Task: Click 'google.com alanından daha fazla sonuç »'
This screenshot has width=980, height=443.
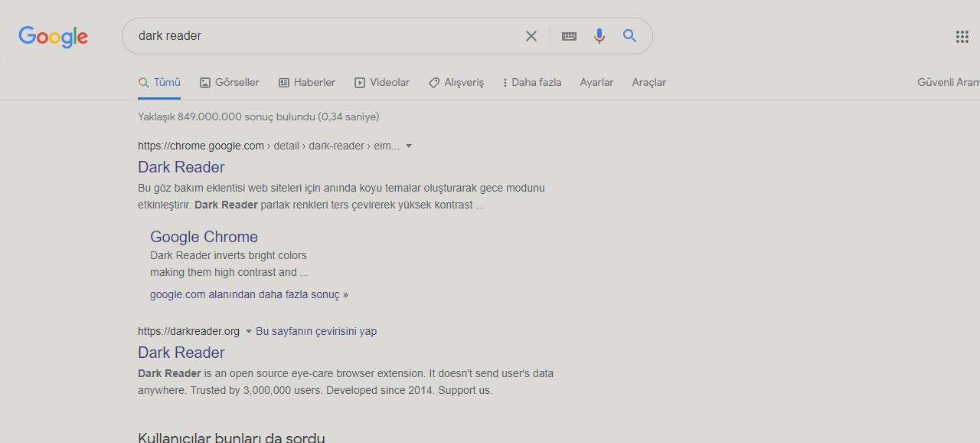Action: click(x=249, y=294)
